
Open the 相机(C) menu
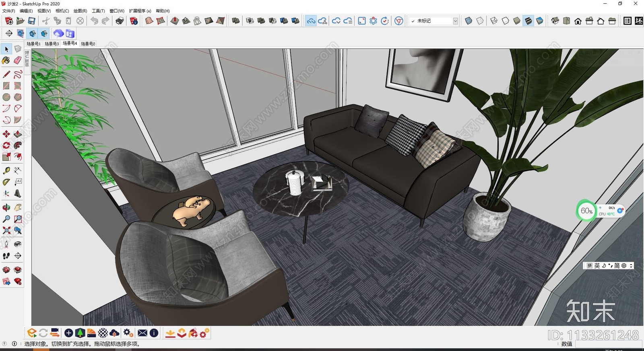[62, 11]
